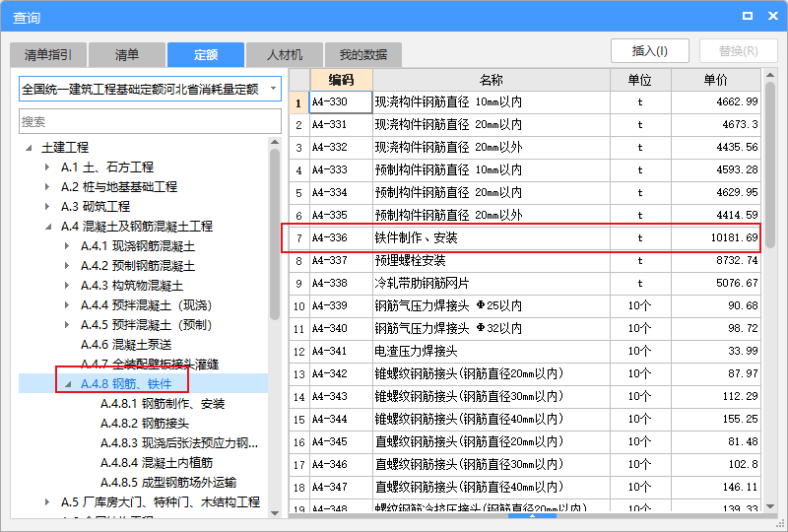Select the 定额 tab
The height and width of the screenshot is (532, 788).
click(206, 55)
